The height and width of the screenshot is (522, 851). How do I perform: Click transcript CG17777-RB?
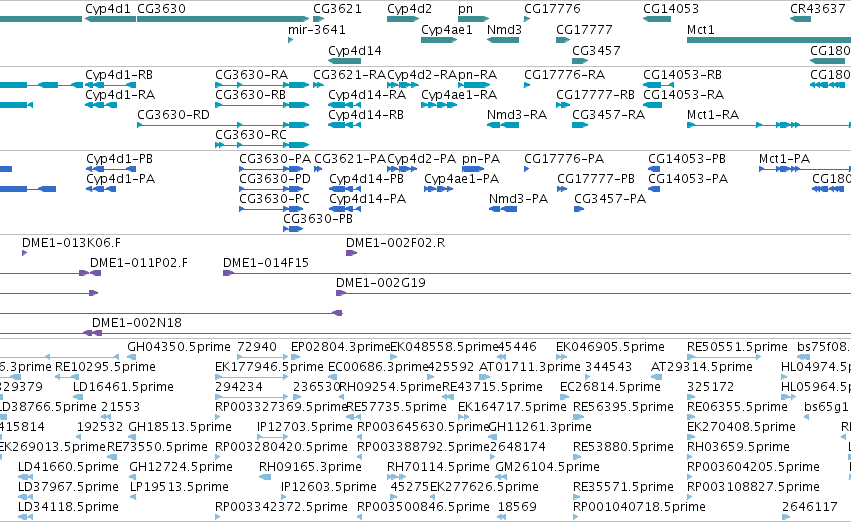[x=595, y=95]
